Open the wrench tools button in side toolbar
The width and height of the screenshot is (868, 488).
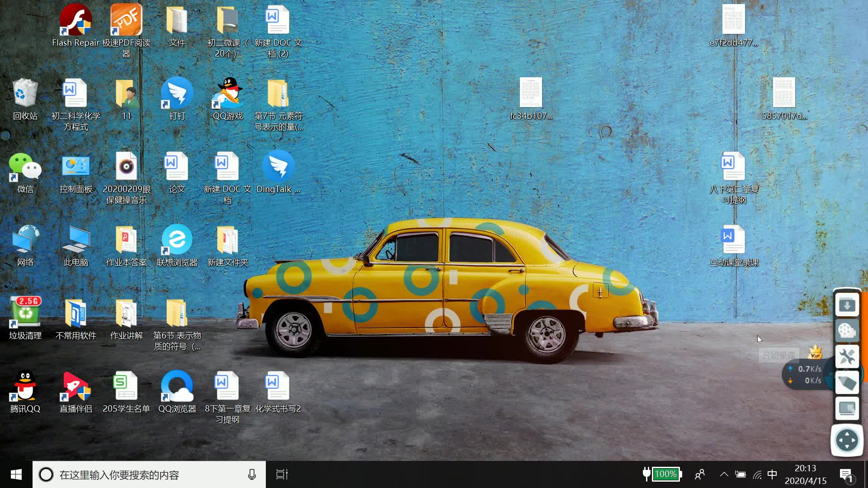click(847, 357)
